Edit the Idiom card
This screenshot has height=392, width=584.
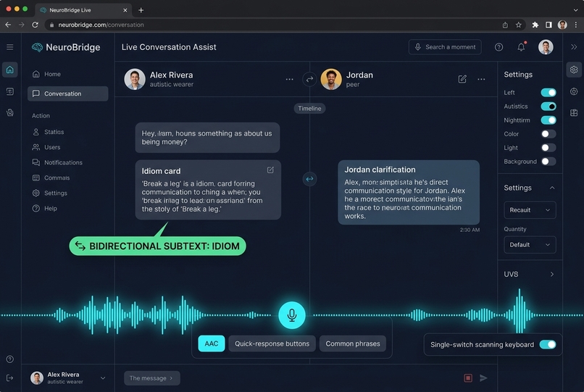point(270,170)
